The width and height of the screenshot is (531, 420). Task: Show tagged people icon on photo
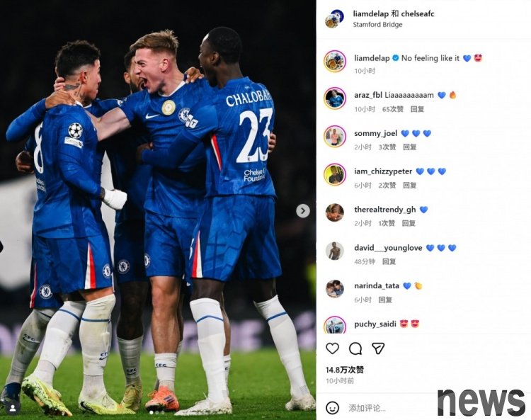click(x=13, y=409)
